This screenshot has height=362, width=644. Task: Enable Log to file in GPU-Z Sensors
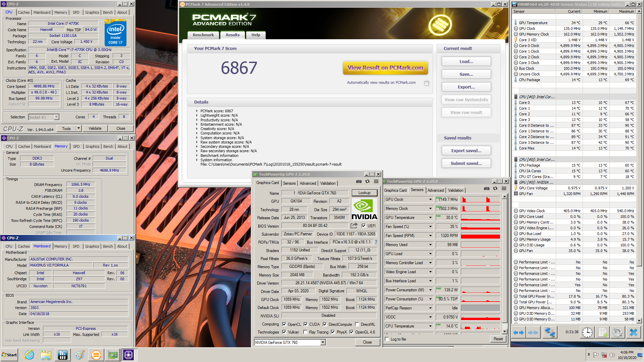point(387,339)
